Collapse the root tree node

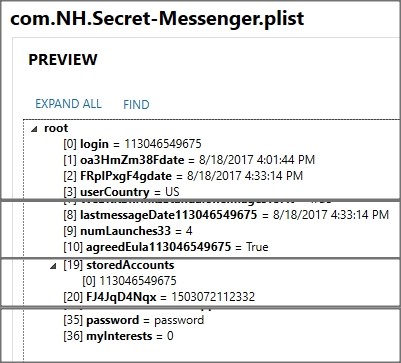coord(34,130)
